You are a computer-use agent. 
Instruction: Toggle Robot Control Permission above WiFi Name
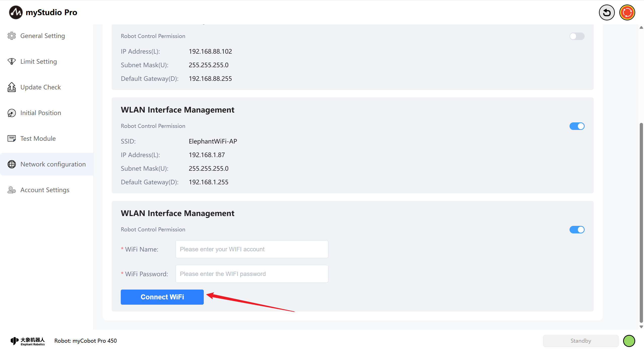(577, 230)
